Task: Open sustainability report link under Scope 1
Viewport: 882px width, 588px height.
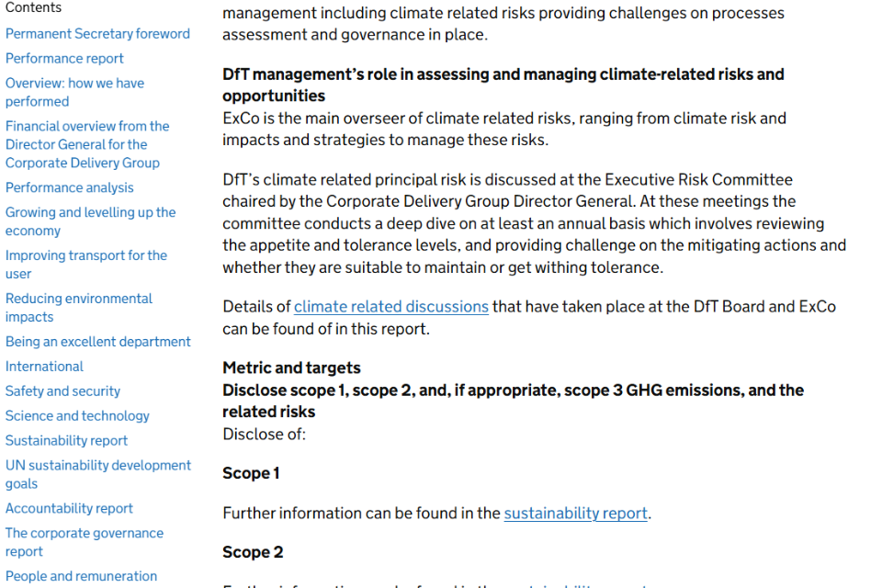Action: 575,514
